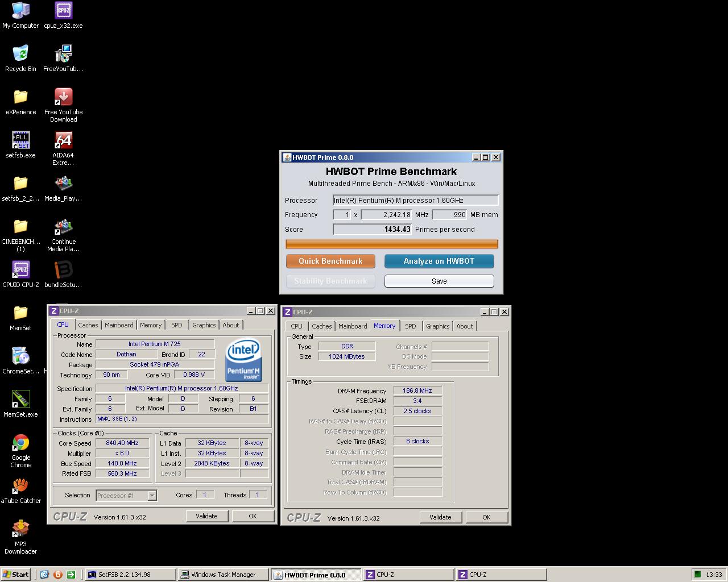Switch to SetFSB 2.2.134.98 taskbar item
Image resolution: width=728 pixels, height=582 pixels.
[130, 575]
